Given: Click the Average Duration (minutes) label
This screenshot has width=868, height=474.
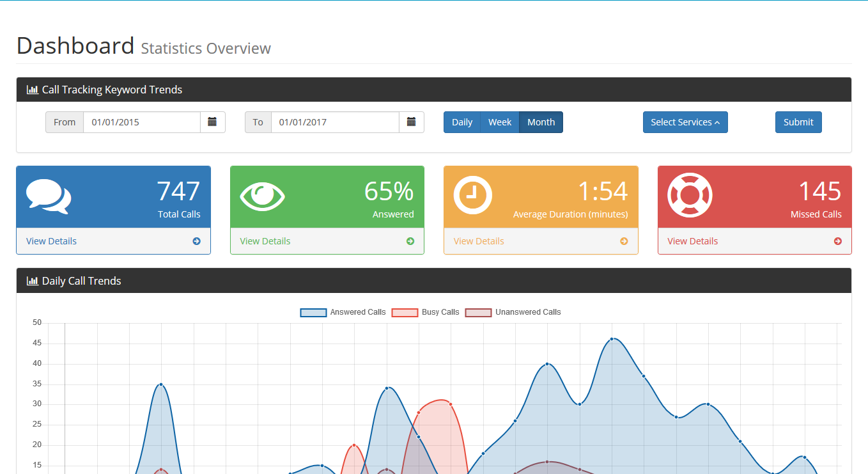Looking at the screenshot, I should click(x=571, y=214).
